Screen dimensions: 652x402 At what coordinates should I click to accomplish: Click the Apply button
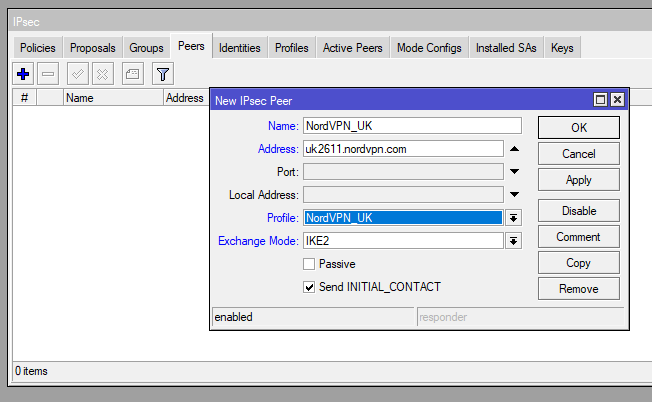pyautogui.click(x=579, y=180)
